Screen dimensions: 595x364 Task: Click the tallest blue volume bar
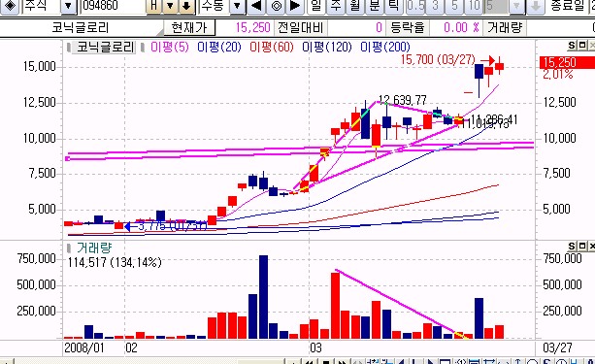pyautogui.click(x=263, y=297)
